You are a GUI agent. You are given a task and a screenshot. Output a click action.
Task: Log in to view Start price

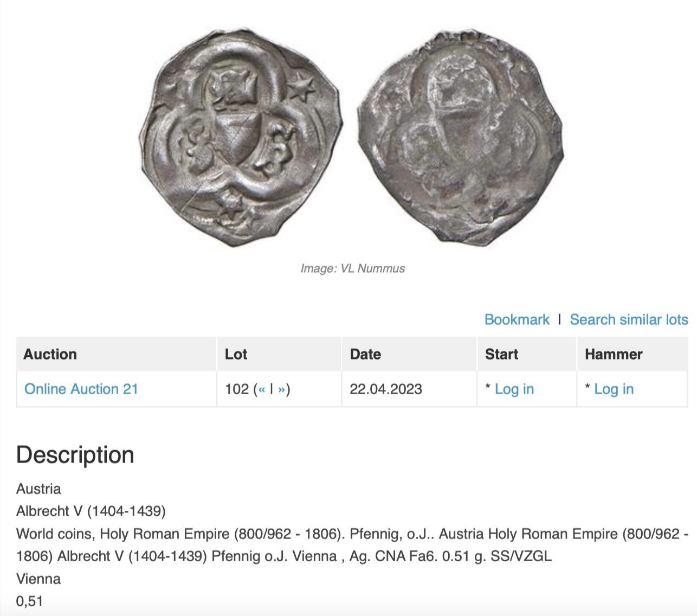[514, 389]
